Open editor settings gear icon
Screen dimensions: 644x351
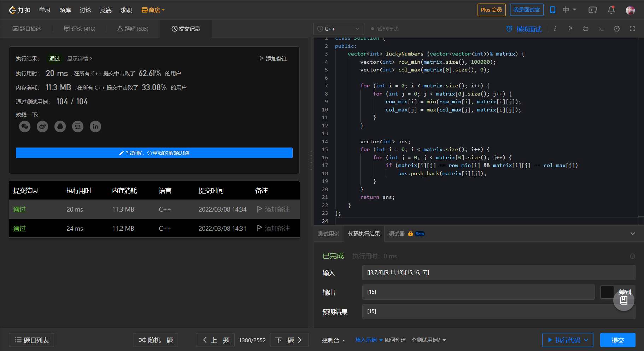pyautogui.click(x=617, y=29)
